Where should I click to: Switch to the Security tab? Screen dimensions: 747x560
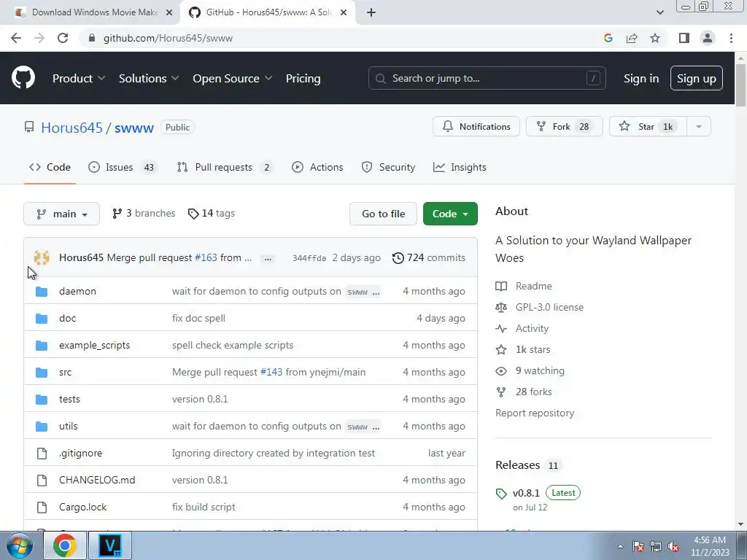tap(388, 167)
